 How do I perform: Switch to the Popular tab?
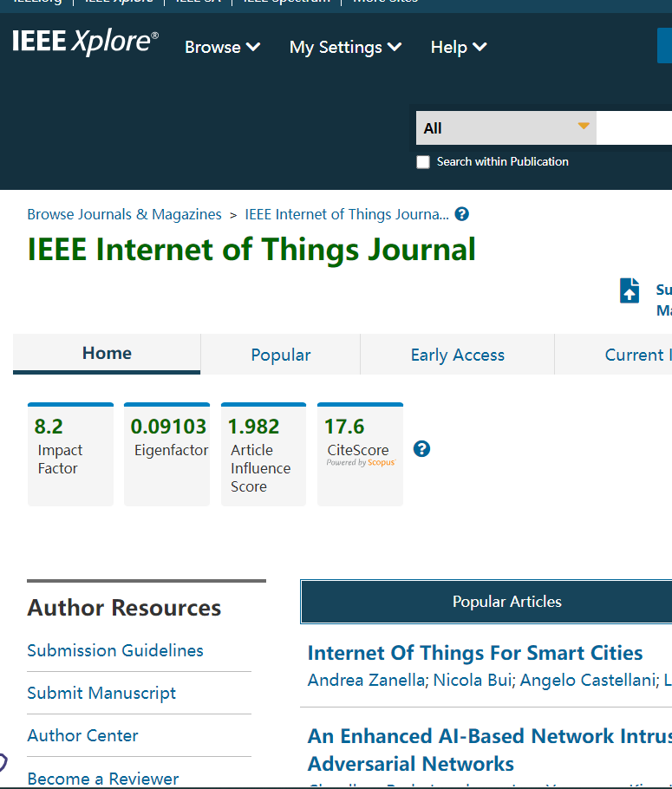pos(280,355)
